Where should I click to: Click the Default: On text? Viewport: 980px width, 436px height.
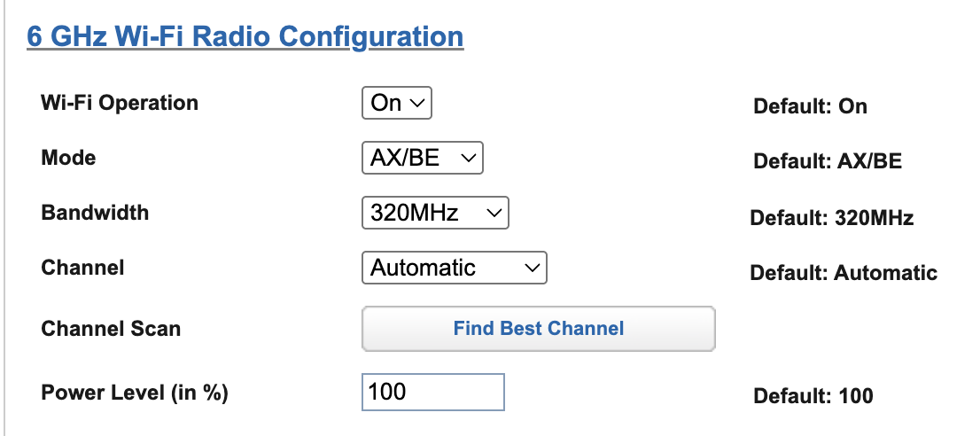tap(811, 106)
